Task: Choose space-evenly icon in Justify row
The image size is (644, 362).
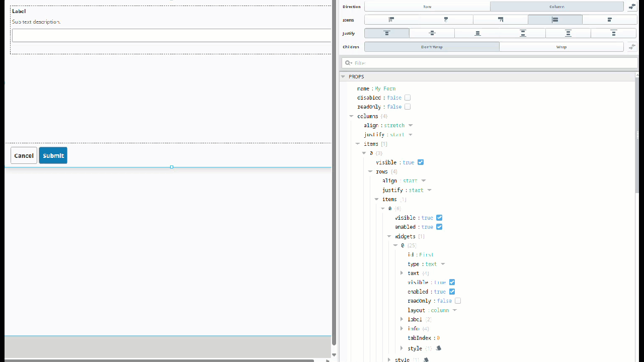Action: pyautogui.click(x=614, y=33)
